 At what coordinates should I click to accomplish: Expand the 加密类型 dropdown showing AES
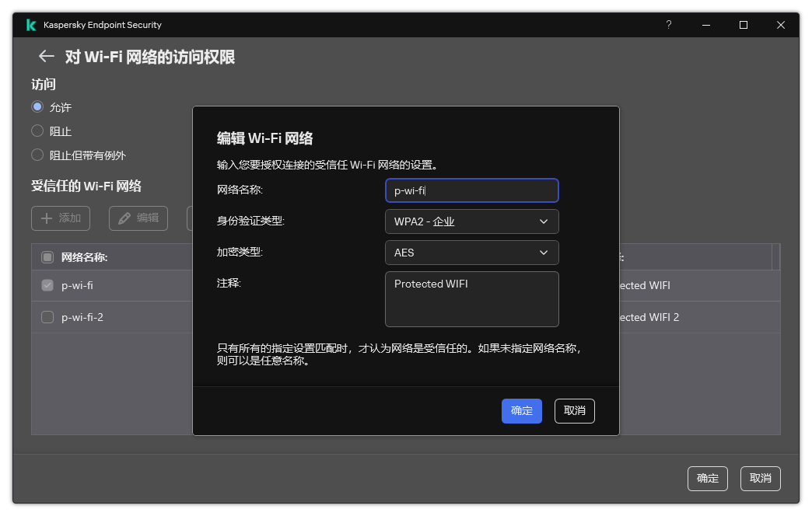coord(471,253)
